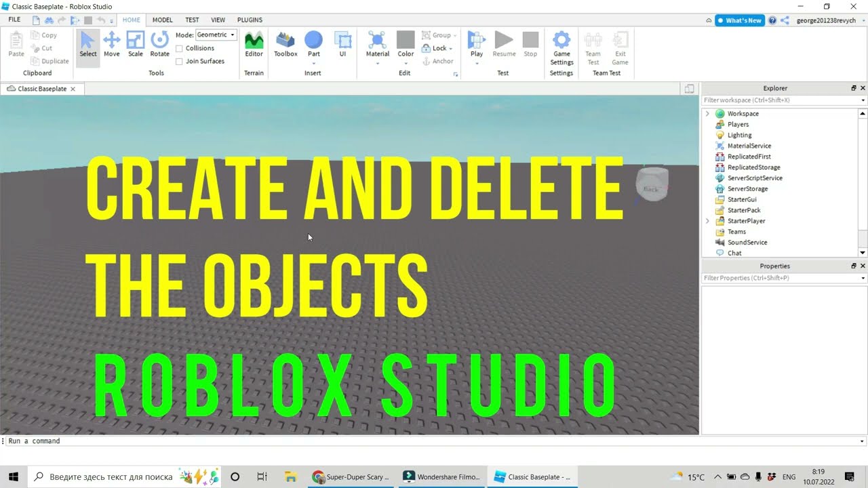Viewport: 868px width, 488px height.
Task: Select the HOME ribbon tab
Action: (x=132, y=20)
